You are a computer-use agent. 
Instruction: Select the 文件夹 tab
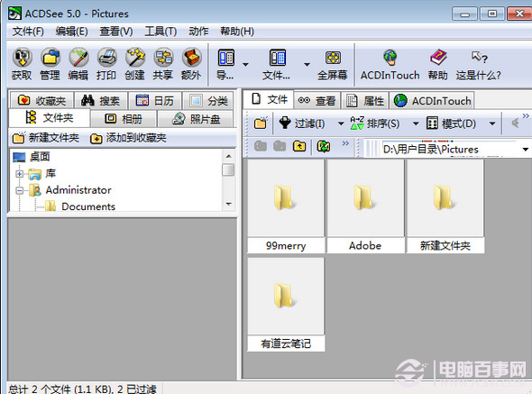pyautogui.click(x=50, y=118)
